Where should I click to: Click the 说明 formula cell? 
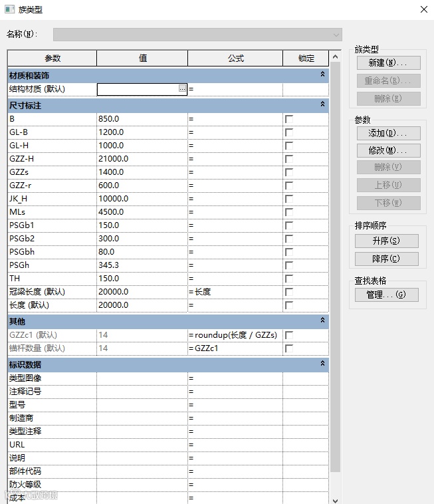(235, 458)
